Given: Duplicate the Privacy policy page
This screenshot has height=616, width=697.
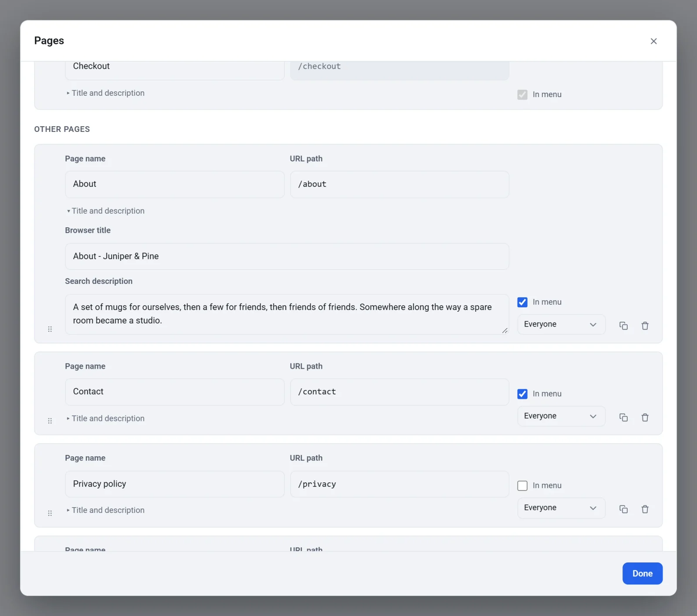Looking at the screenshot, I should point(623,509).
